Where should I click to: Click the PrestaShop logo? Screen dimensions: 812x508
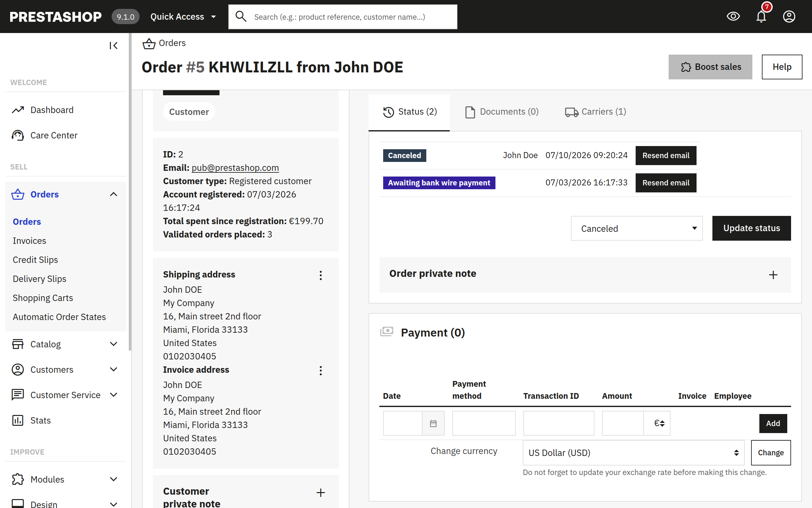point(56,17)
